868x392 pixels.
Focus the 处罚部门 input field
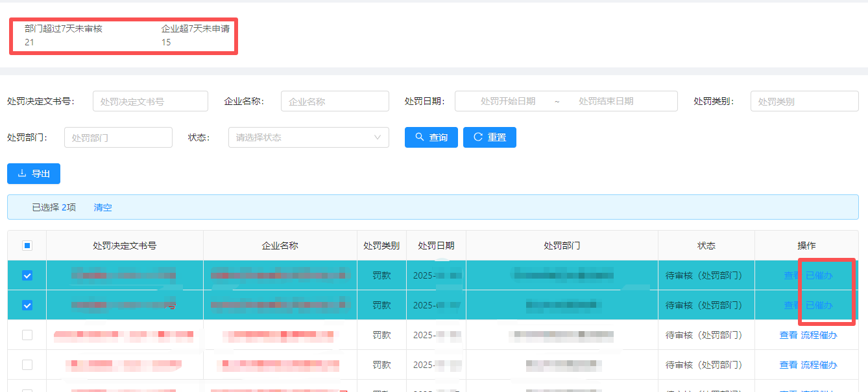[118, 137]
